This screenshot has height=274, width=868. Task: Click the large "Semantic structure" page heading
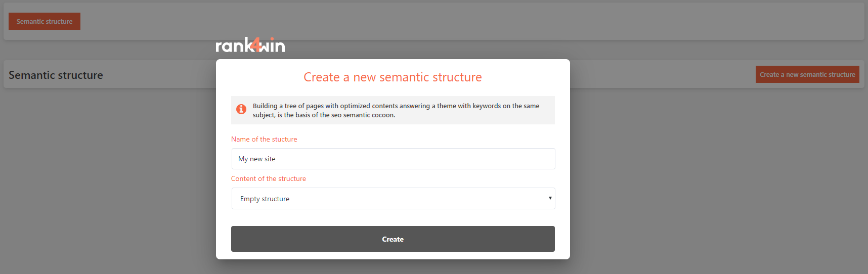pyautogui.click(x=56, y=75)
